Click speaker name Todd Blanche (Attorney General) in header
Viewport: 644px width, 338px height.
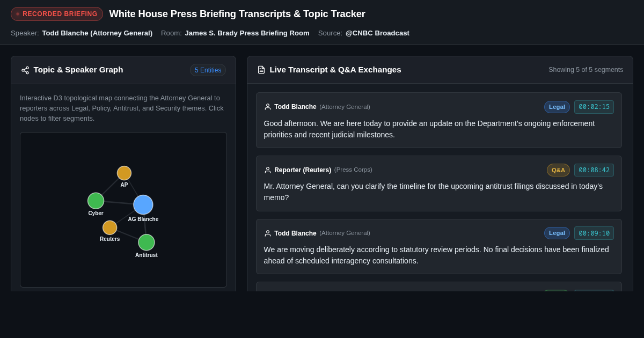coord(97,33)
